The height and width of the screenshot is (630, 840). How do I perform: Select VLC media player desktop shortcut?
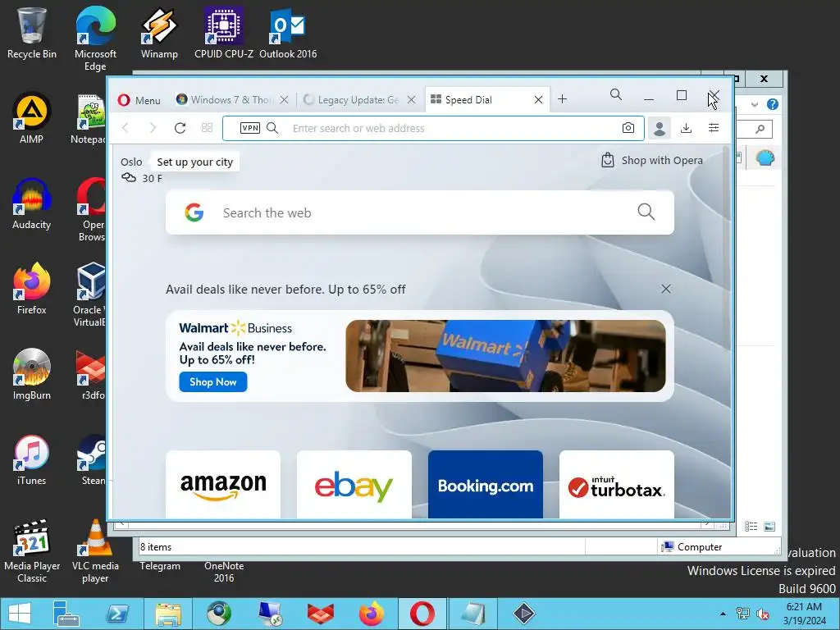pyautogui.click(x=95, y=550)
